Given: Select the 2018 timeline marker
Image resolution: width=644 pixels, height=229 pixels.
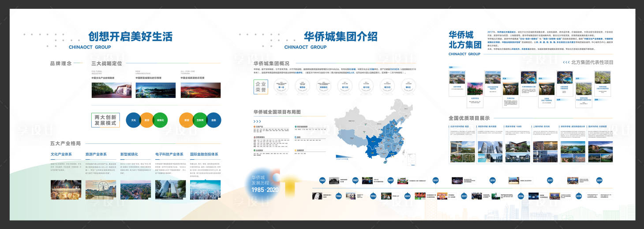Looking at the screenshot, I should point(579,196).
